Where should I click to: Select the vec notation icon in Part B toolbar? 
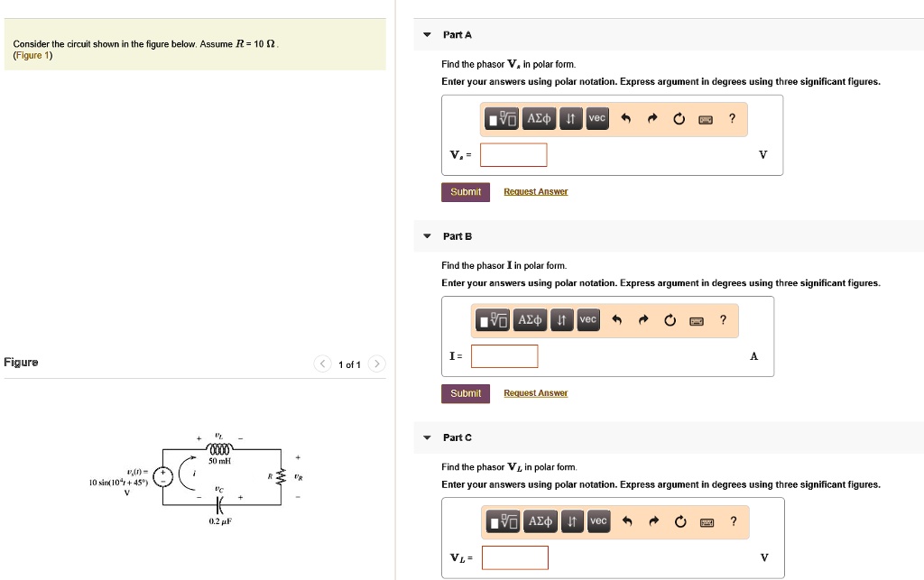587,319
